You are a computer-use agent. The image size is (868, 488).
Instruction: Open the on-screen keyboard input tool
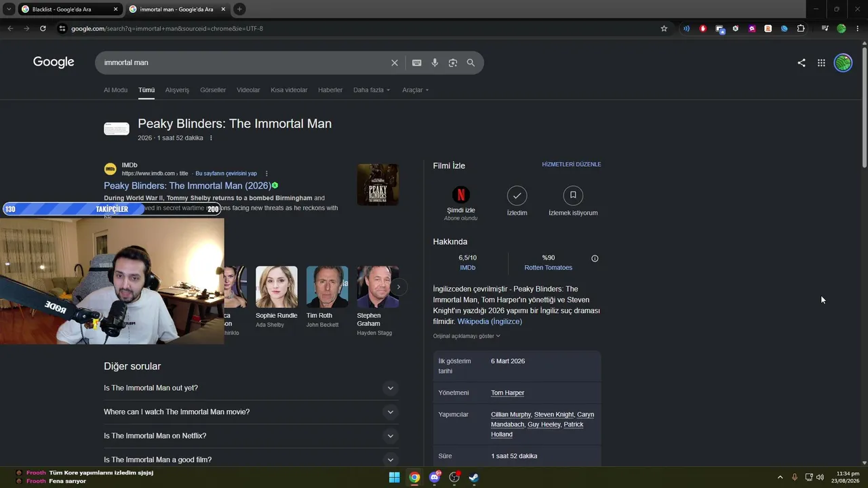click(417, 63)
